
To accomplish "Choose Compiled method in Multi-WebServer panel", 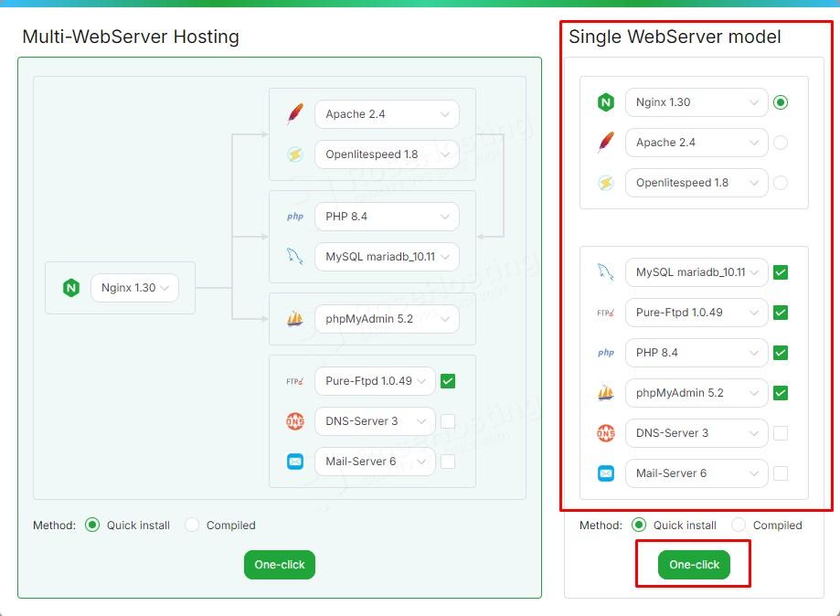I will click(x=192, y=525).
